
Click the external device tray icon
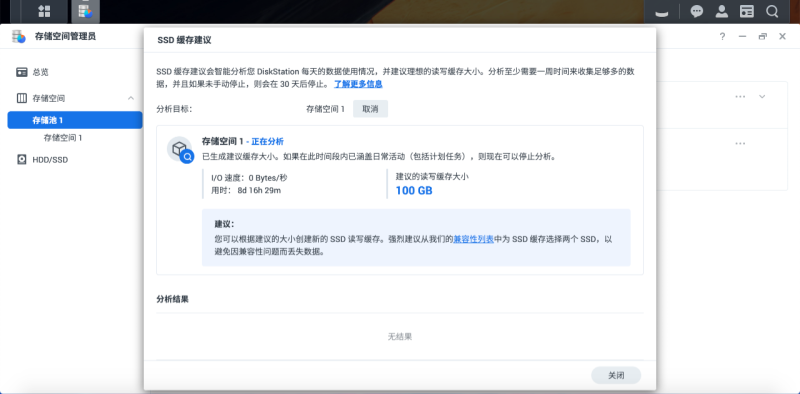(662, 12)
